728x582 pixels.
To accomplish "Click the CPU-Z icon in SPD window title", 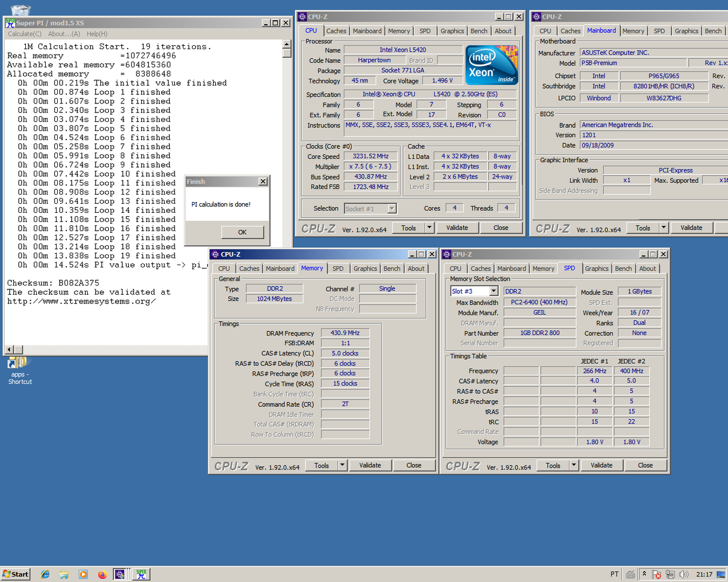I will (447, 254).
